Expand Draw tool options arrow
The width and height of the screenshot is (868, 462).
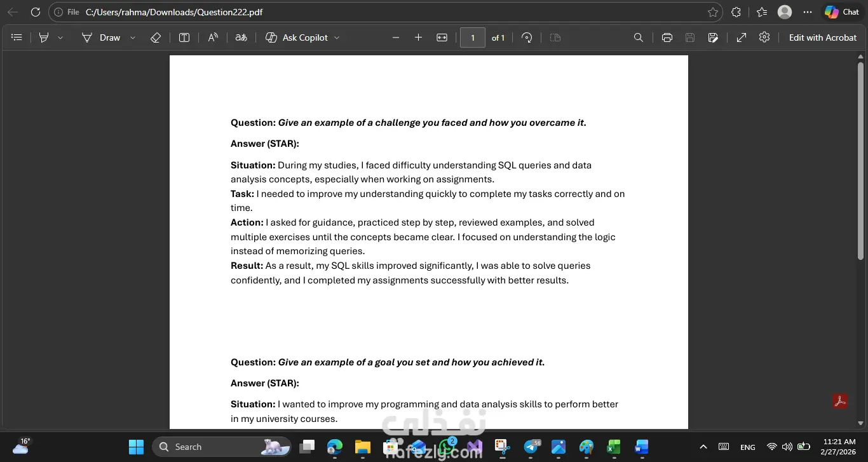pyautogui.click(x=133, y=37)
